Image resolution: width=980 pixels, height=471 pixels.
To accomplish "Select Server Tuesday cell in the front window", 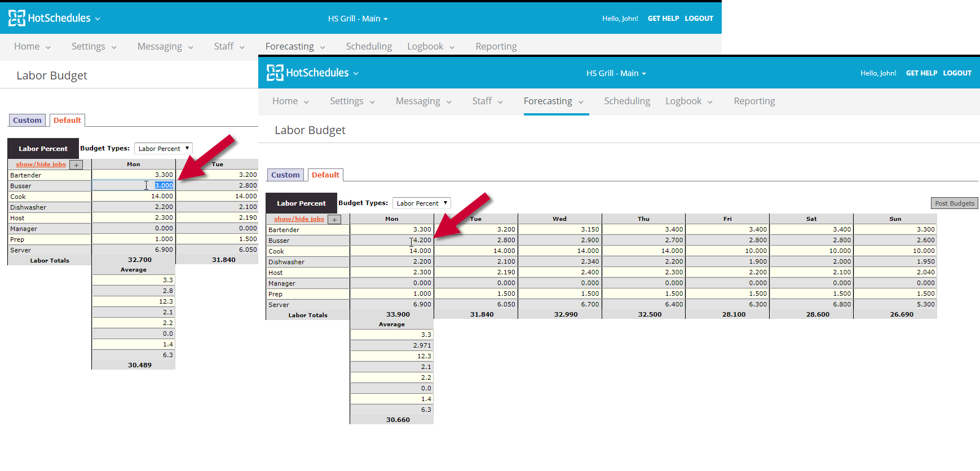I will tap(476, 305).
